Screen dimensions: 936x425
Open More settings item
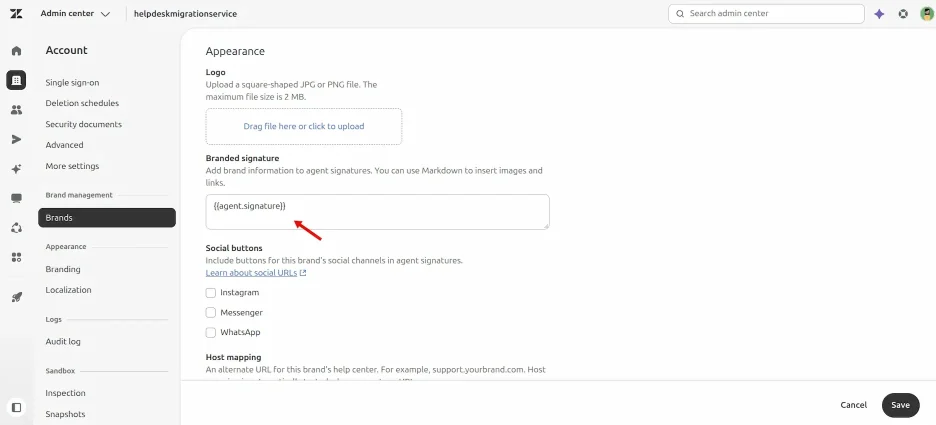click(72, 166)
